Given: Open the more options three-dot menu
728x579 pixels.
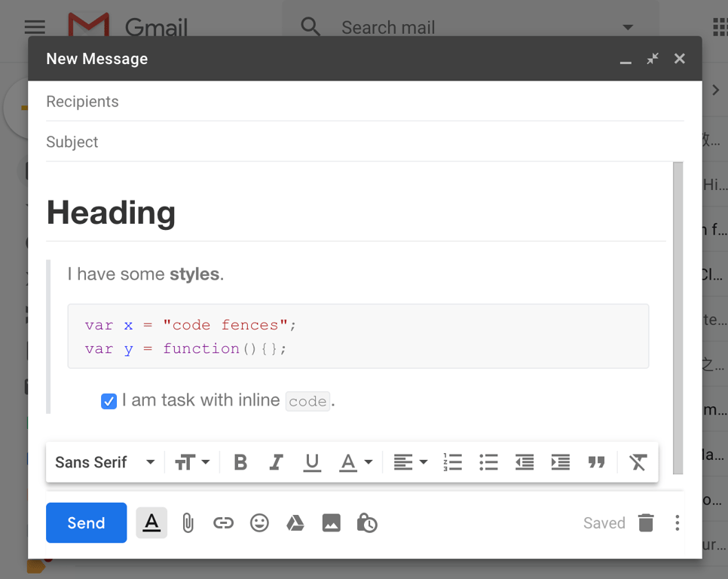Looking at the screenshot, I should coord(678,522).
